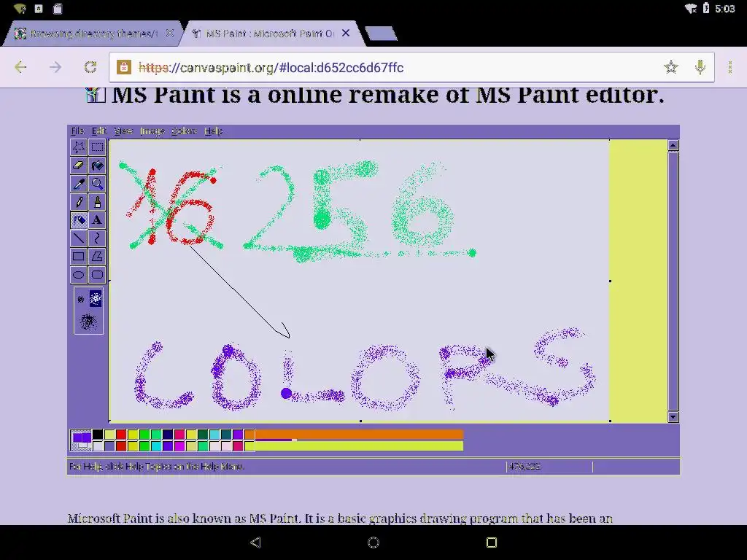Image resolution: width=747 pixels, height=560 pixels.
Task: Tap the Android home circle button
Action: [x=373, y=542]
